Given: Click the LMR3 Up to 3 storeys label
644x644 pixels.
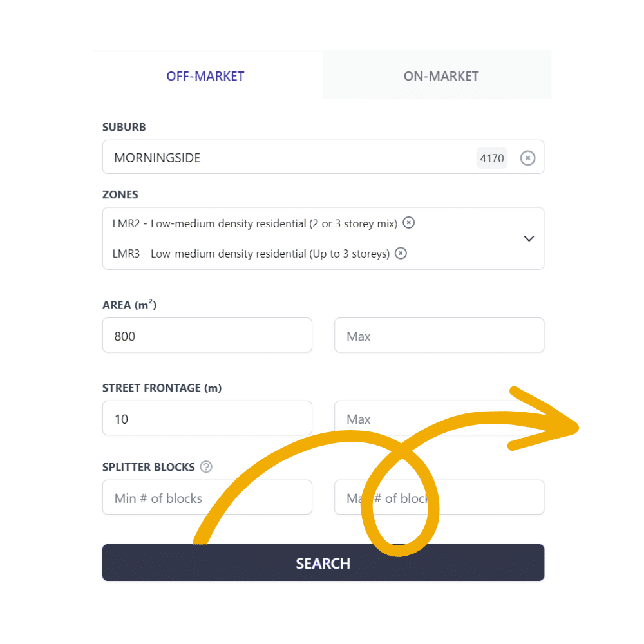Looking at the screenshot, I should pos(251,254).
